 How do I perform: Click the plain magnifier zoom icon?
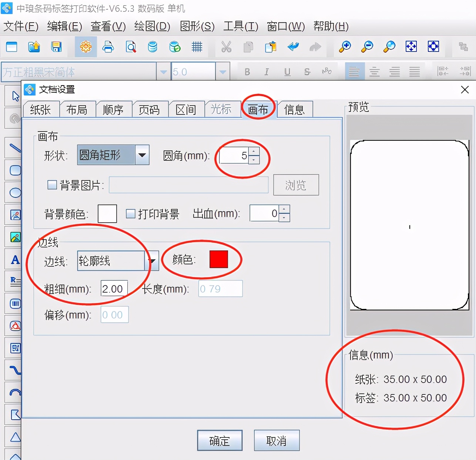[x=389, y=47]
